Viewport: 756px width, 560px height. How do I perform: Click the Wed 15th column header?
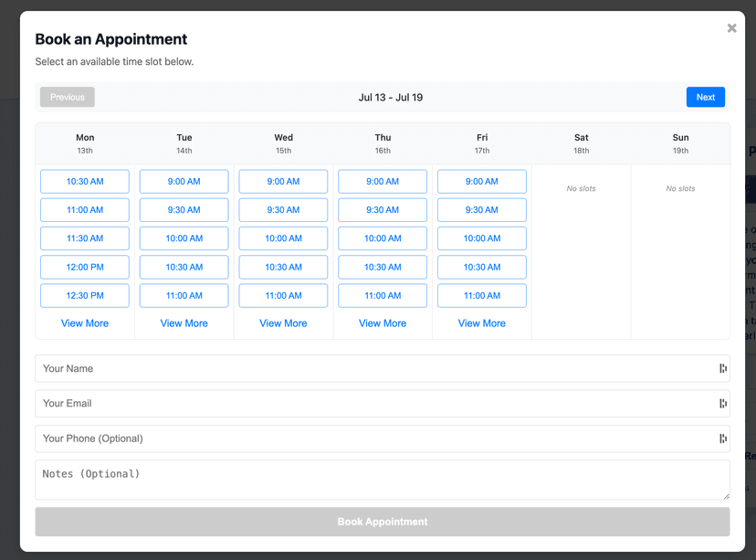283,143
